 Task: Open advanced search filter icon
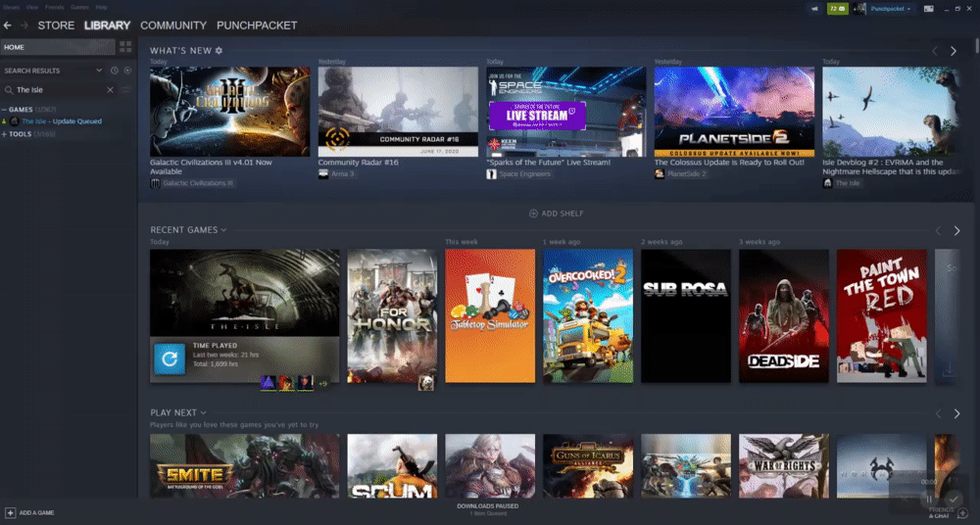point(125,90)
